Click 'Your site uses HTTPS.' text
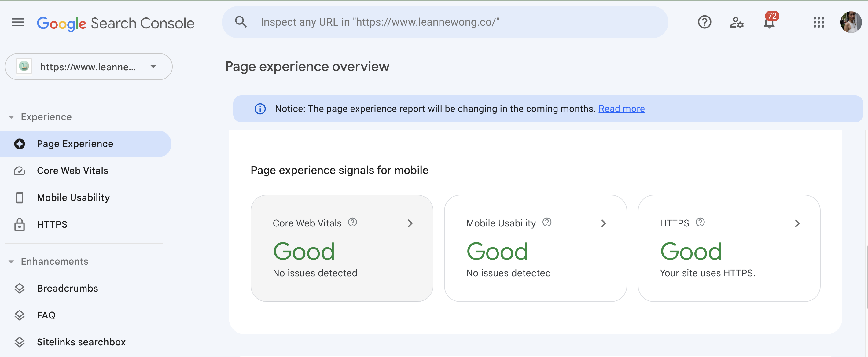 (x=708, y=273)
